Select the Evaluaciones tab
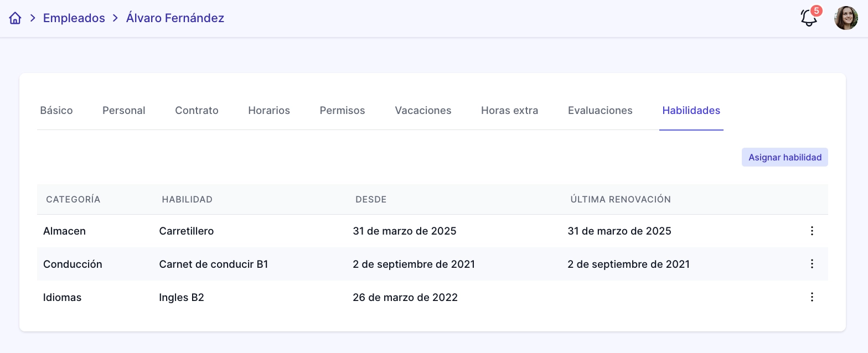 (x=600, y=110)
